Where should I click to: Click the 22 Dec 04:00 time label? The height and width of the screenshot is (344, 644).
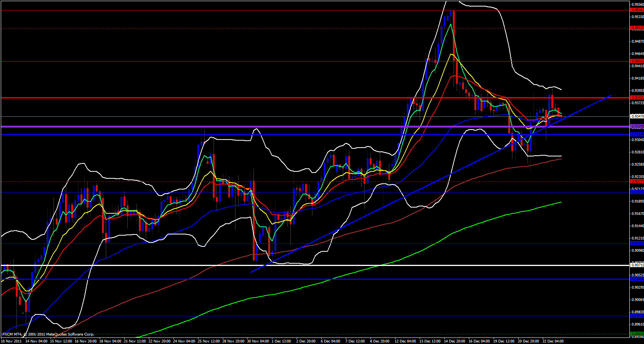click(x=553, y=341)
